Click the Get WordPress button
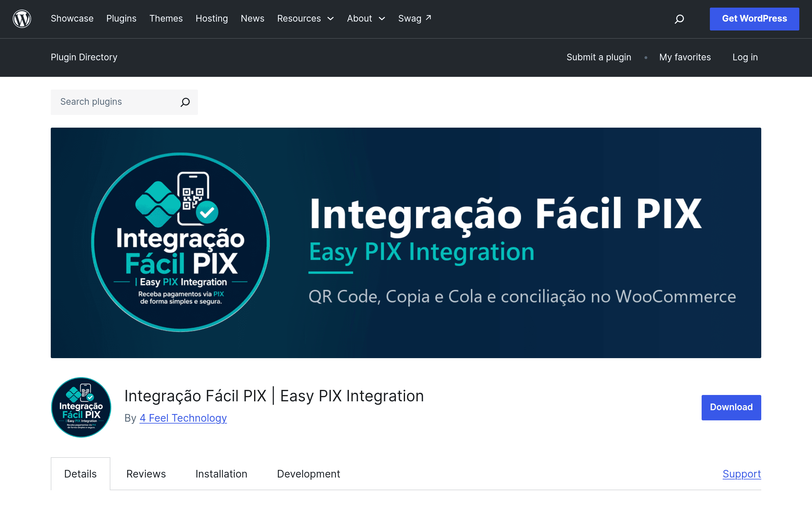This screenshot has height=508, width=812. (754, 19)
